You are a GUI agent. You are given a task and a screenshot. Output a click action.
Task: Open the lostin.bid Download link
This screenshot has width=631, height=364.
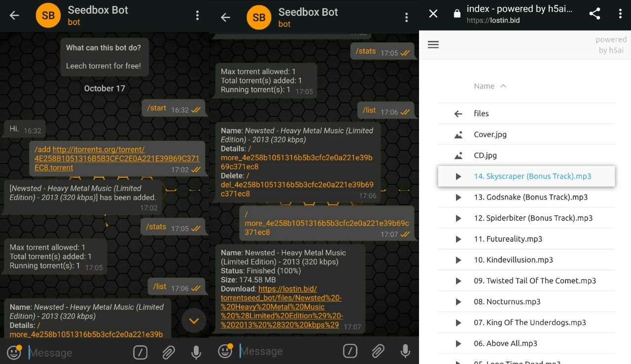click(281, 307)
